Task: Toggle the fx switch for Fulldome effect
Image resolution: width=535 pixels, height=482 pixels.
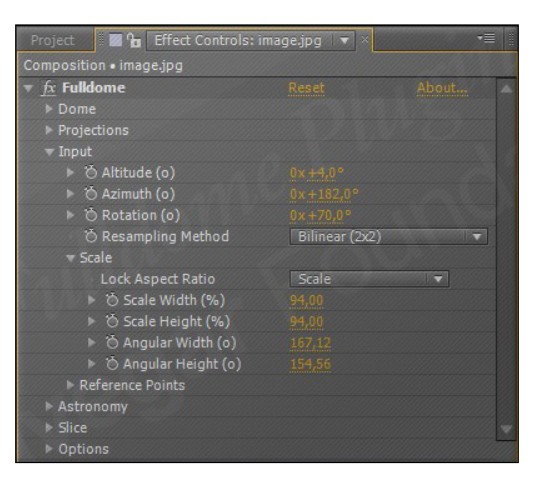Action: [x=48, y=88]
